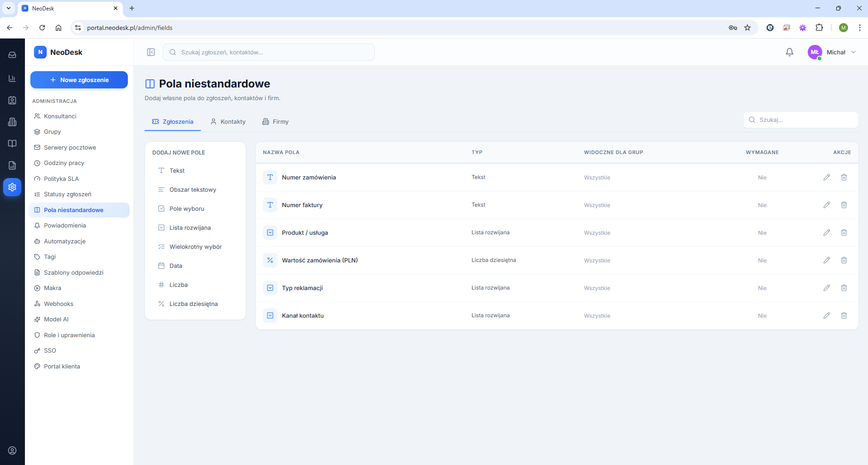
Task: Add a new Data field
Action: pos(195,266)
